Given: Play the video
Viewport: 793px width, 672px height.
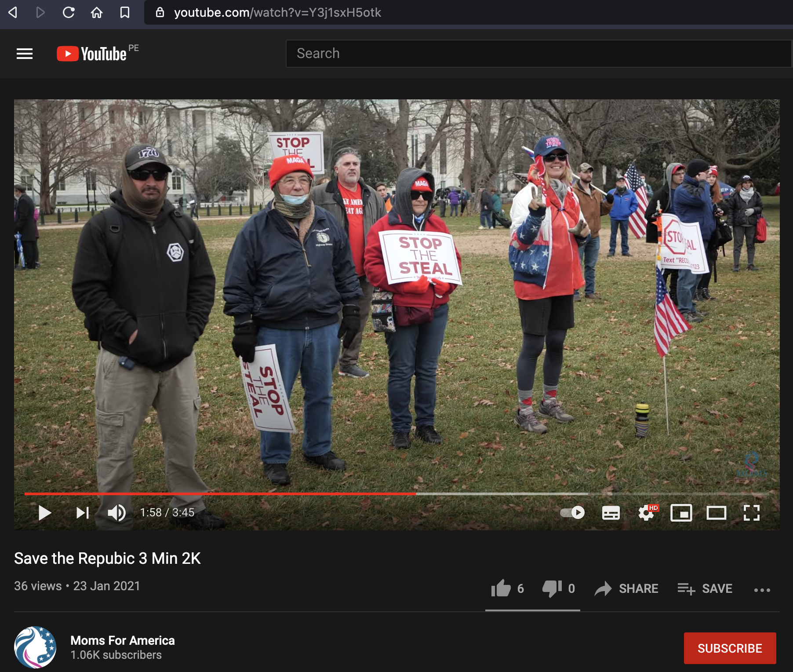Looking at the screenshot, I should click(44, 513).
